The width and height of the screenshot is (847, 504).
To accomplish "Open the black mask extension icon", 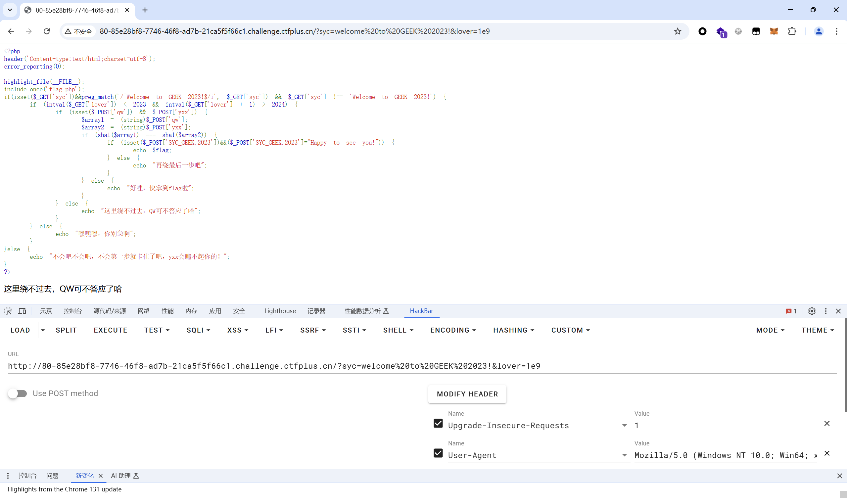I will (756, 31).
